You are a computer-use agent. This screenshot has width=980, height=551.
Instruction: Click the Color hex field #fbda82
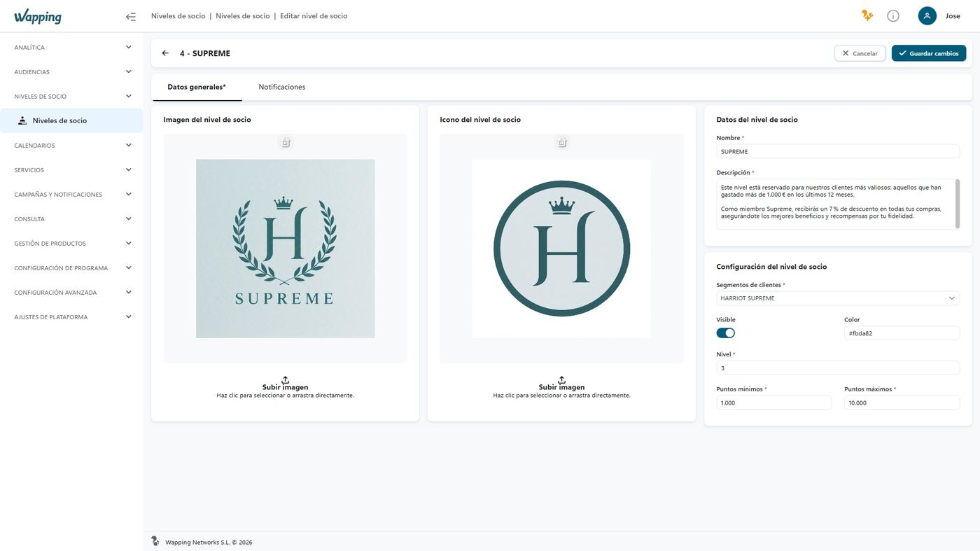(x=902, y=333)
